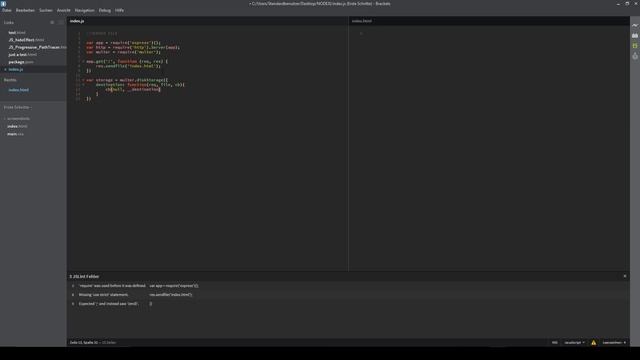Open the Ansicht menu

(x=64, y=10)
